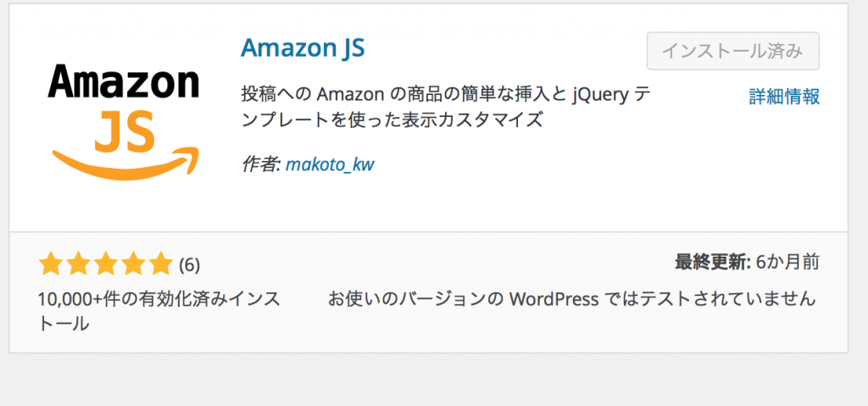Click the orange smile arrow in logo

click(x=125, y=164)
